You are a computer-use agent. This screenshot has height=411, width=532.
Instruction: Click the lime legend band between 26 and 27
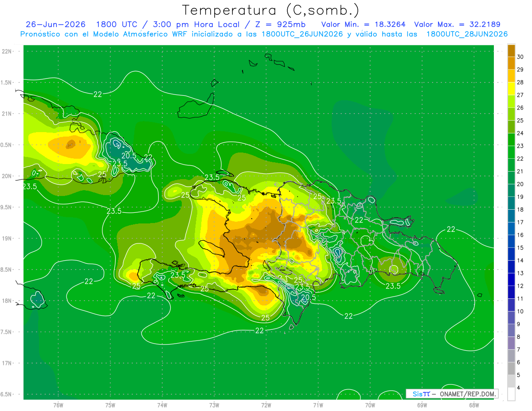(x=511, y=102)
